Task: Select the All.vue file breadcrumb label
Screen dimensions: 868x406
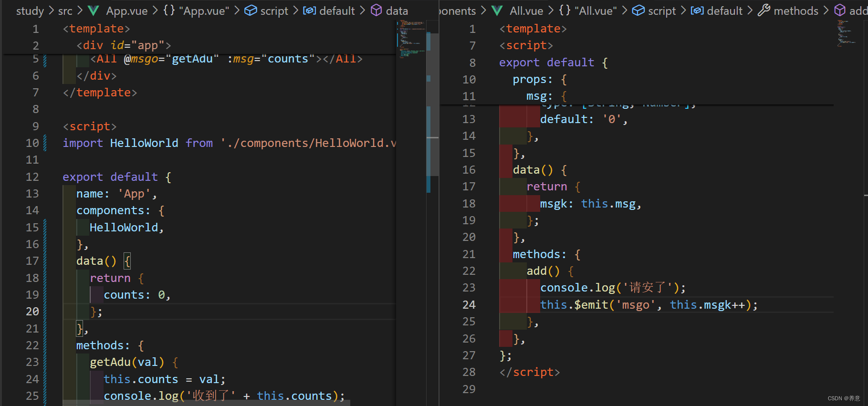Action: [x=526, y=10]
